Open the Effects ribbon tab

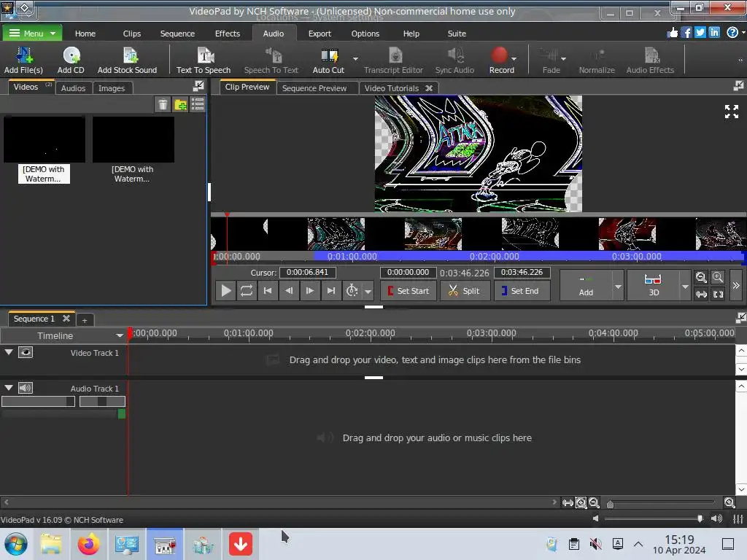coord(228,34)
